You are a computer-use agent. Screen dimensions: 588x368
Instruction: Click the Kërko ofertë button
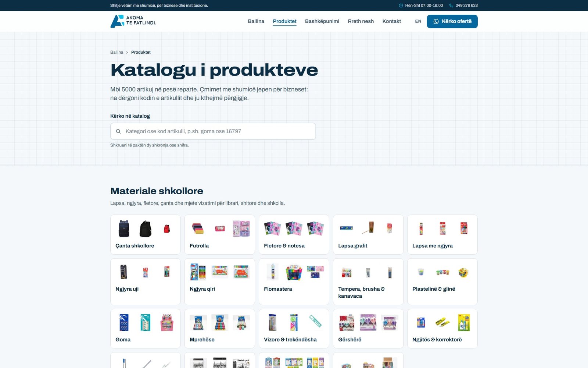[x=452, y=21]
